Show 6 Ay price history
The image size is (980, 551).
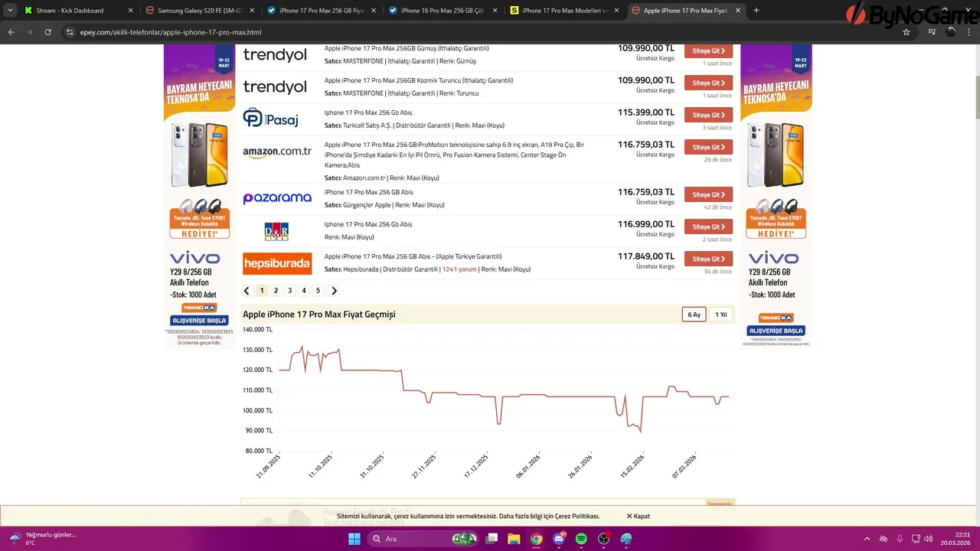[x=694, y=315]
